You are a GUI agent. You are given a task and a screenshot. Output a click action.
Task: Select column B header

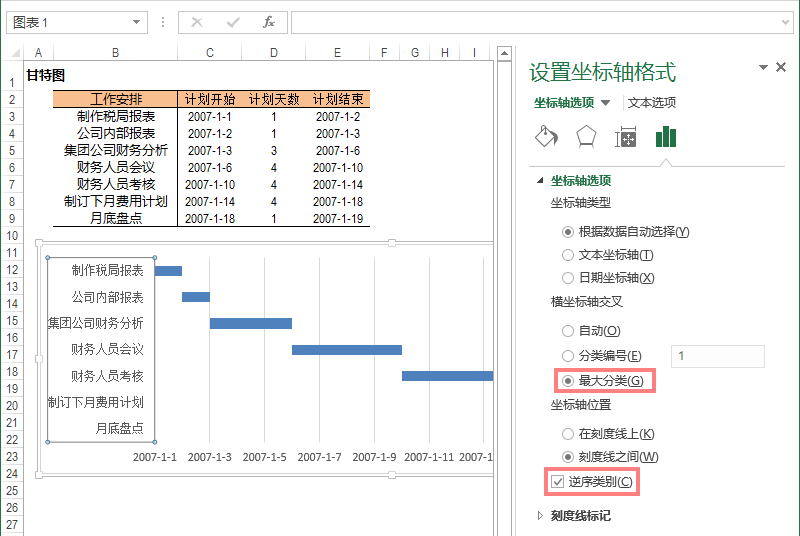coord(115,53)
